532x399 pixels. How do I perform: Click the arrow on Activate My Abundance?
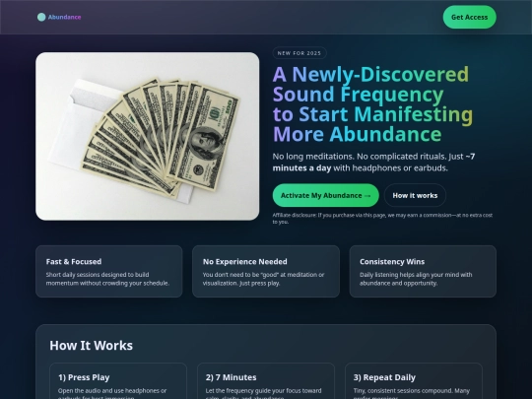coord(367,196)
